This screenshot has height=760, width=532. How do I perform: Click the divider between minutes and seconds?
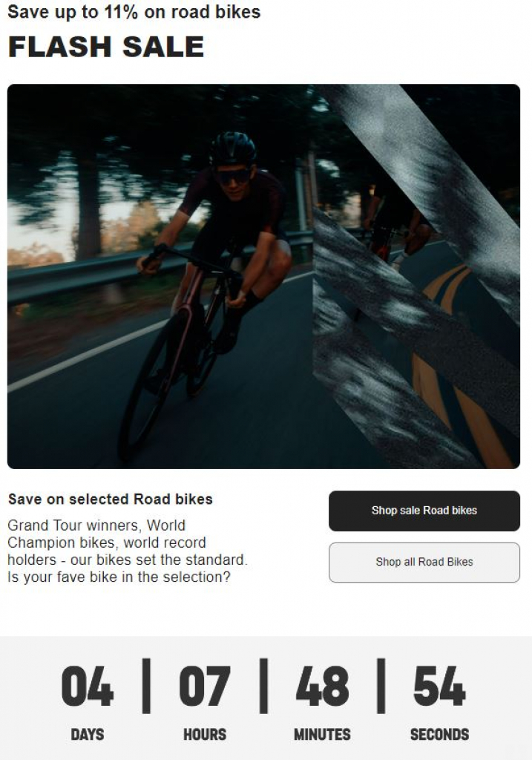pyautogui.click(x=381, y=685)
